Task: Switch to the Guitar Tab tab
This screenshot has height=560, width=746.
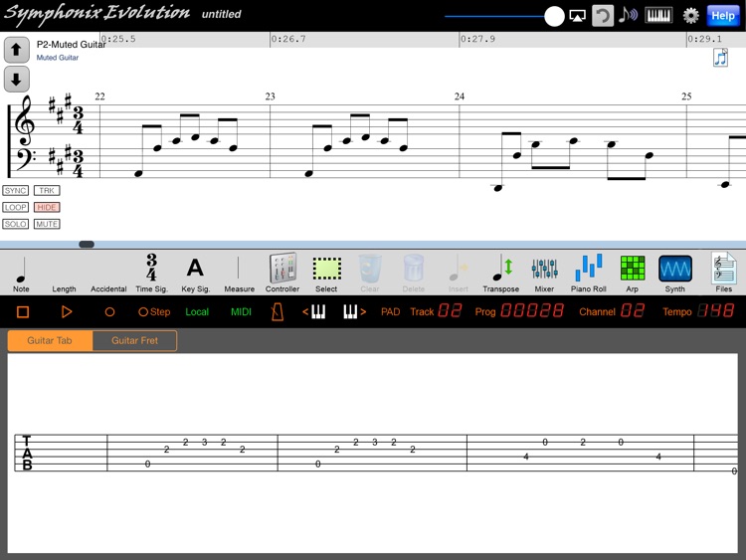Action: point(50,340)
